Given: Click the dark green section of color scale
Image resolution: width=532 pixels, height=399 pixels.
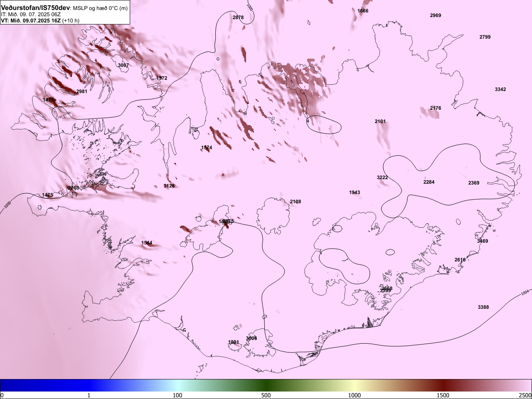Looking at the screenshot, I should pos(266,385).
